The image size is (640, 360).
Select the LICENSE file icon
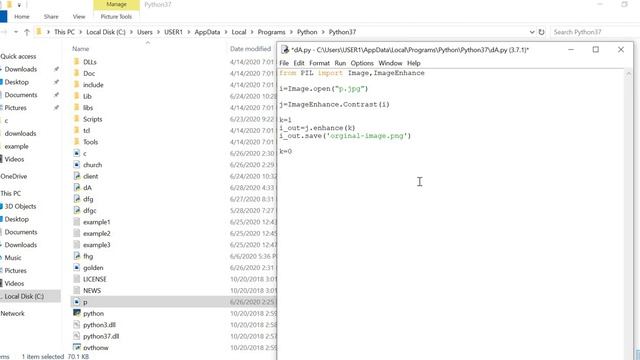coord(76,279)
